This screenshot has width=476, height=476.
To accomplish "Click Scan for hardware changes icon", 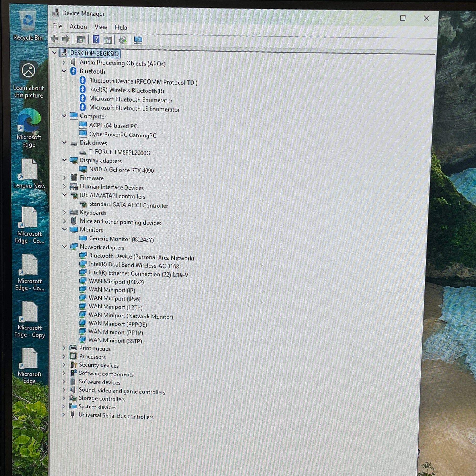I will 138,40.
